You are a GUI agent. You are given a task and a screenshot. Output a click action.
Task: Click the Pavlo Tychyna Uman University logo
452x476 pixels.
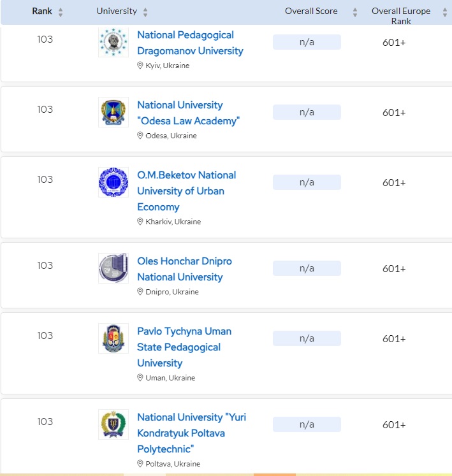[x=113, y=338]
